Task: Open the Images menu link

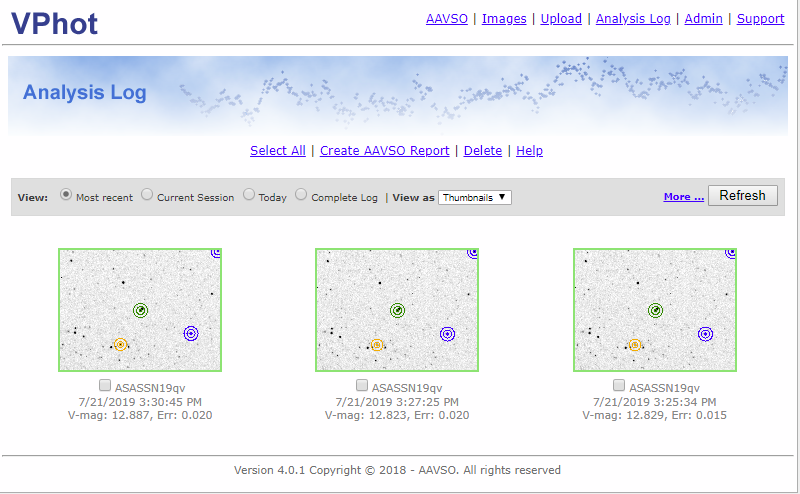Action: 504,19
